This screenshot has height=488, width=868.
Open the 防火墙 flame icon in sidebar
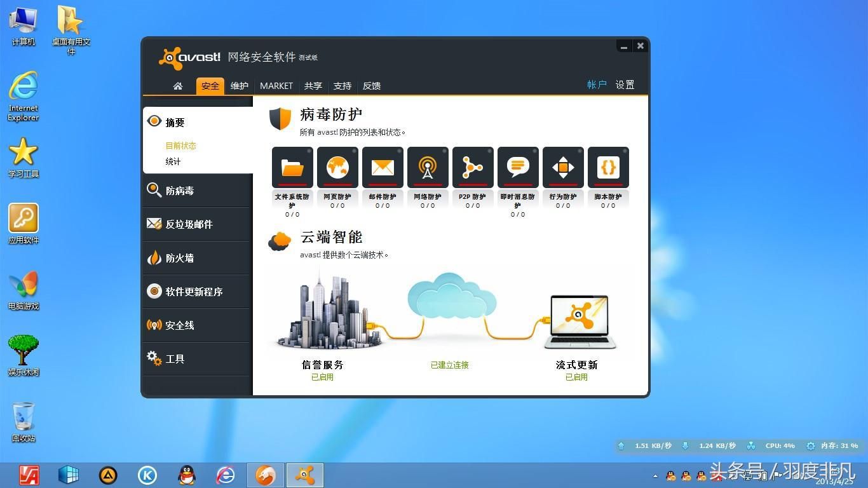(153, 257)
